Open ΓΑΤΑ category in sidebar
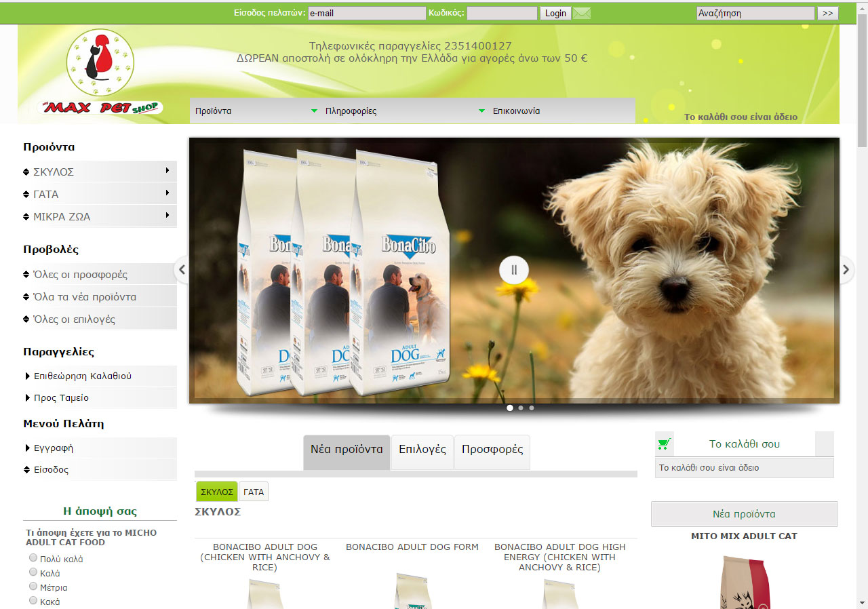This screenshot has width=868, height=609. tap(46, 194)
